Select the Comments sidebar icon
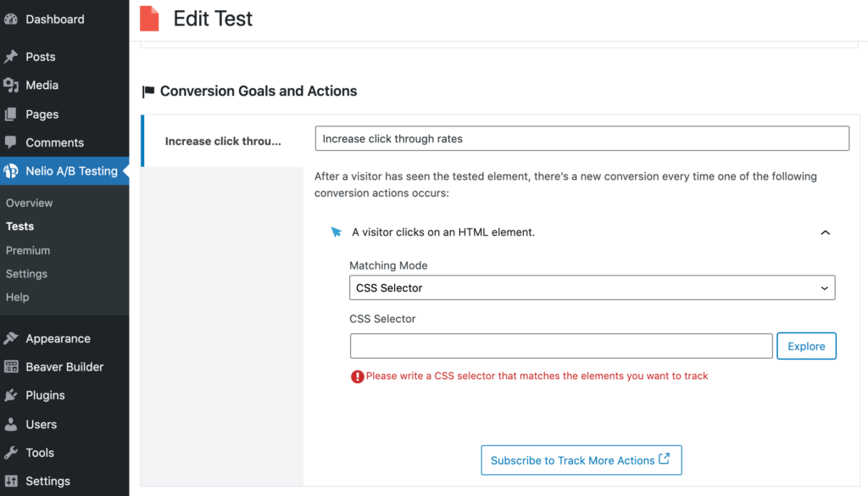 pos(12,142)
